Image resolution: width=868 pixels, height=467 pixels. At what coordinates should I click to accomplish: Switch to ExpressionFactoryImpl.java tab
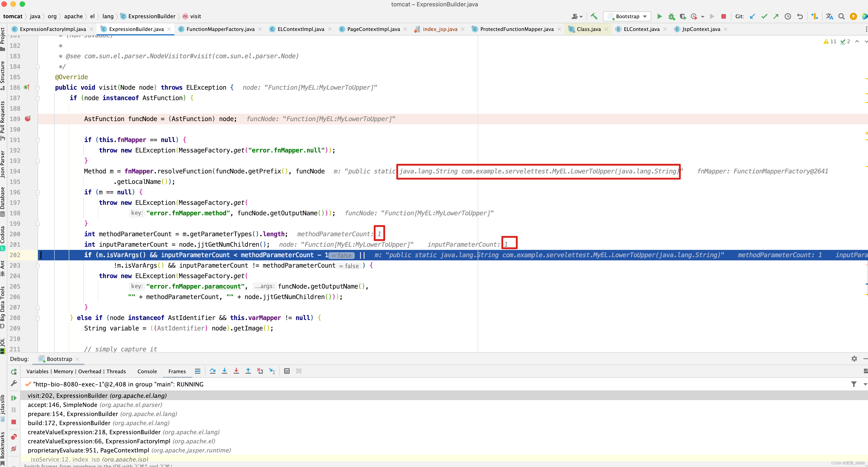53,29
